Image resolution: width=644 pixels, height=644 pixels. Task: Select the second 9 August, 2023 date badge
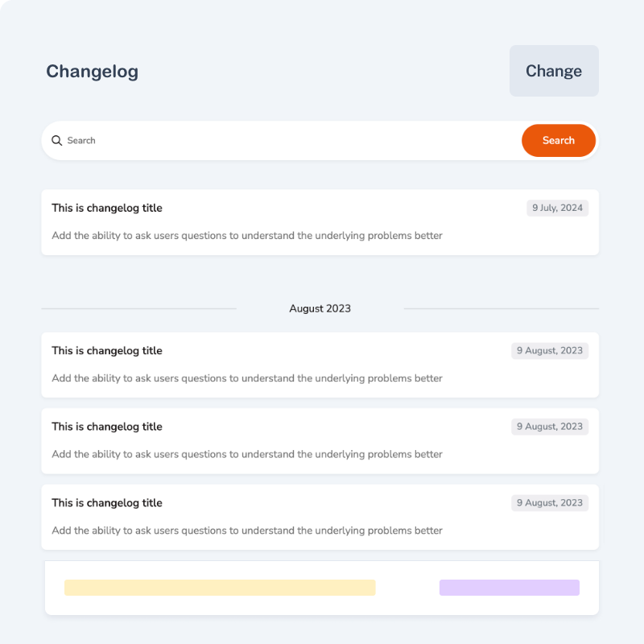tap(550, 427)
